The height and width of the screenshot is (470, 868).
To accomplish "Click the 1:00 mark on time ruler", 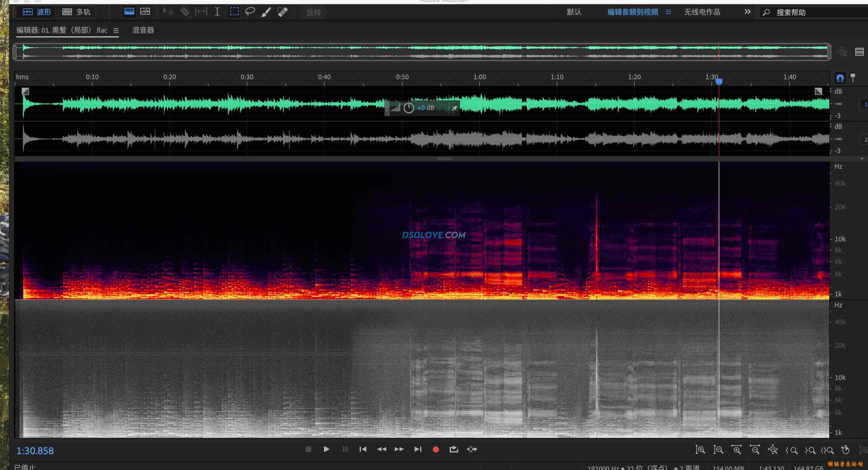I will (x=480, y=77).
